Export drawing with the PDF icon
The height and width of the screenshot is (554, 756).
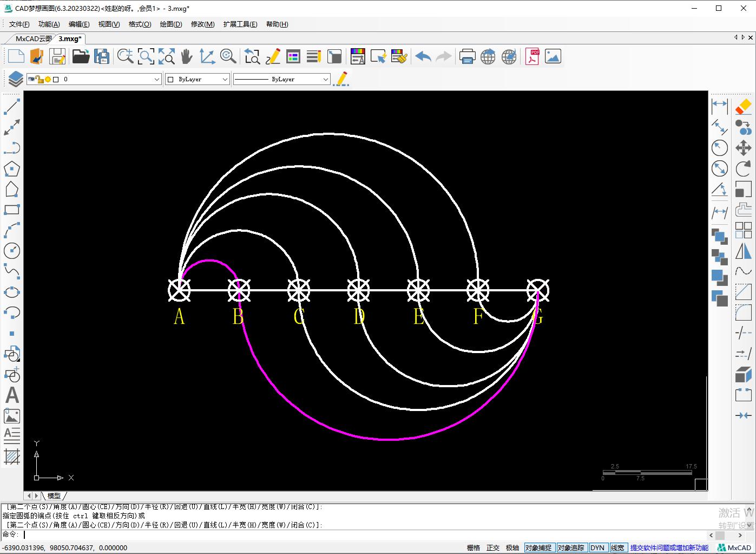533,57
